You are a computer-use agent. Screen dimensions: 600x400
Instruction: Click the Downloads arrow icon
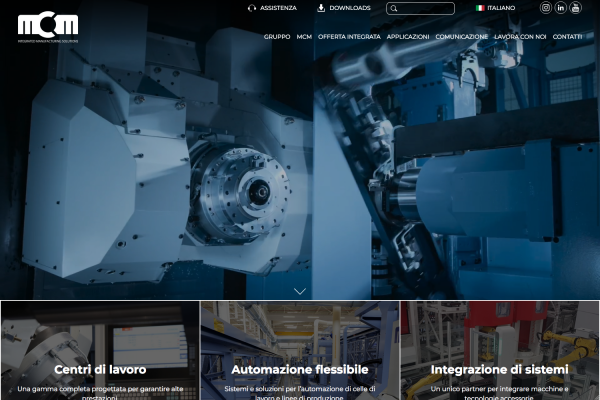click(321, 8)
